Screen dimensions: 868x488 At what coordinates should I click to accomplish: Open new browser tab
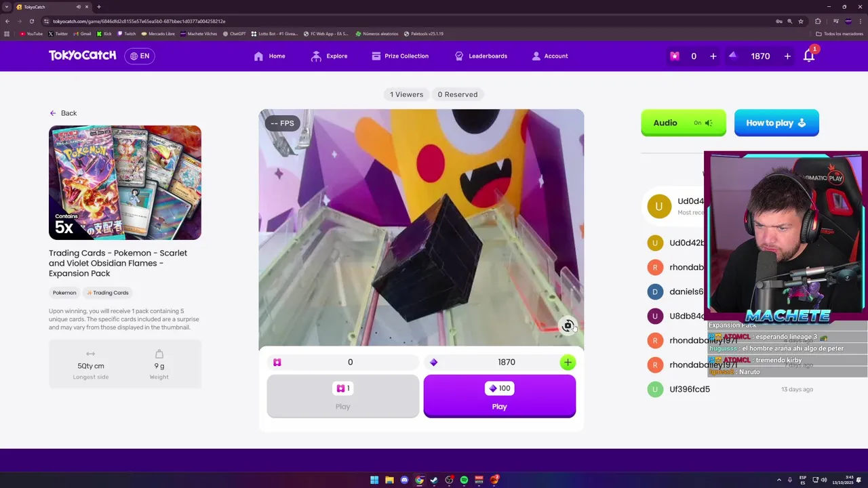coord(99,7)
